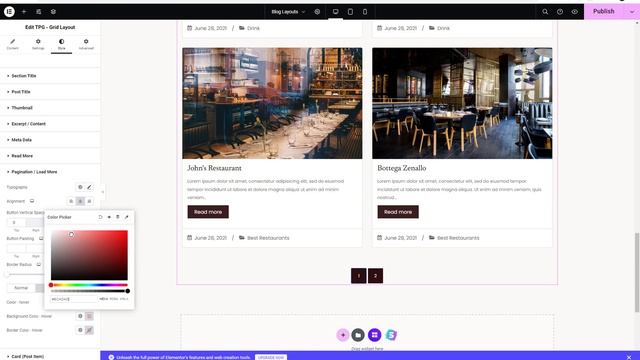The width and height of the screenshot is (640, 360).
Task: Expand the Card (Post Item) section
Action: pyautogui.click(x=50, y=356)
